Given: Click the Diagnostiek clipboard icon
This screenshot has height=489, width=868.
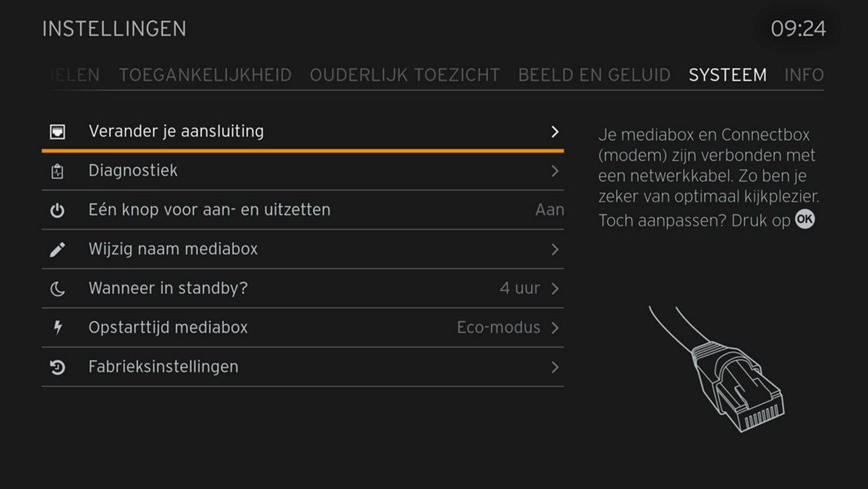Looking at the screenshot, I should (58, 171).
